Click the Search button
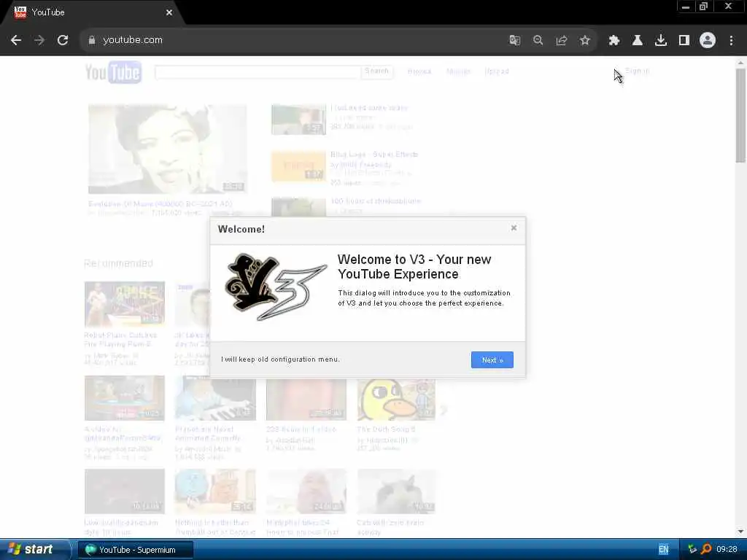This screenshot has height=560, width=747. point(377,71)
